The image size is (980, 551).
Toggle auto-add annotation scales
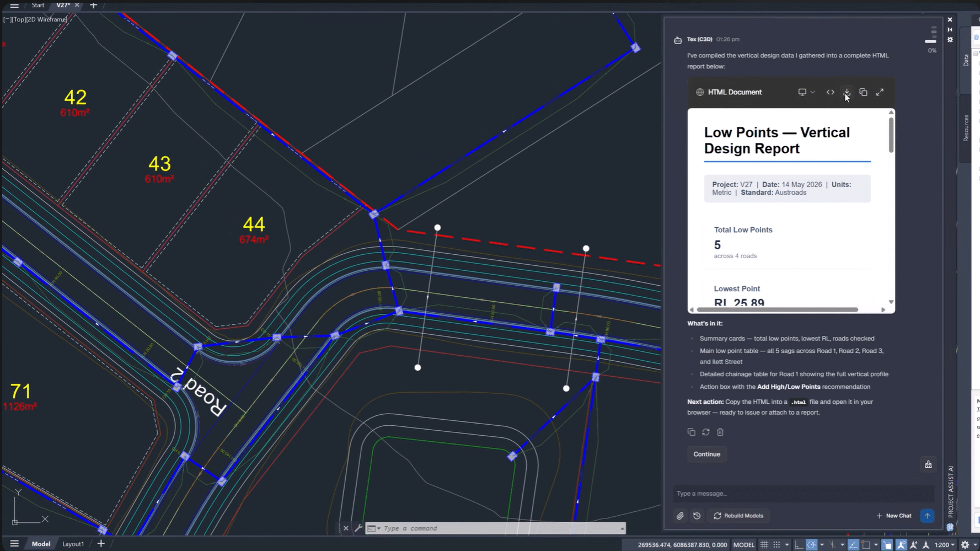[x=914, y=545]
